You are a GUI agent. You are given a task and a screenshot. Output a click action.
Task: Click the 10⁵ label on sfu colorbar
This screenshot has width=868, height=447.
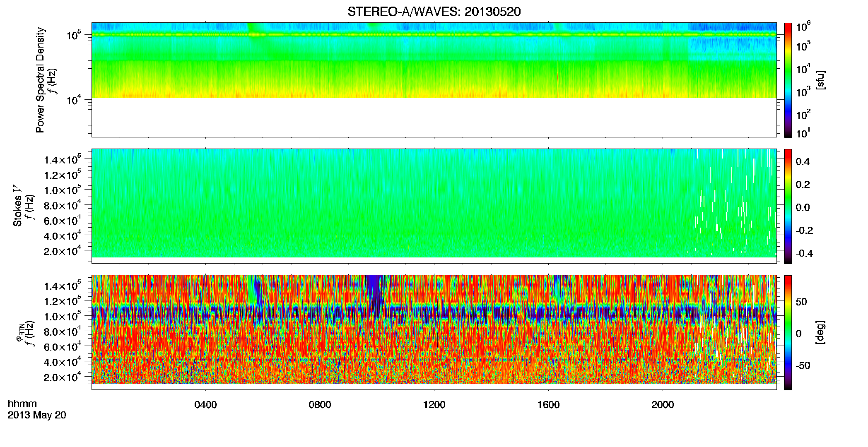click(803, 46)
